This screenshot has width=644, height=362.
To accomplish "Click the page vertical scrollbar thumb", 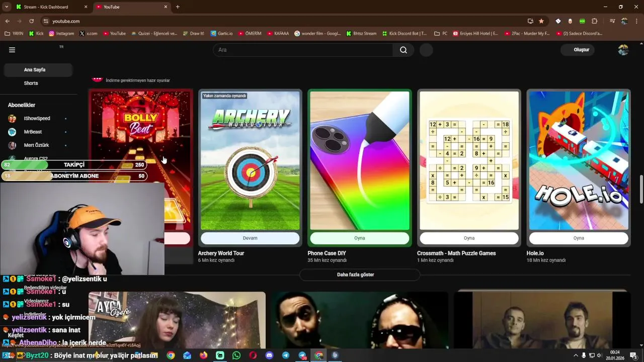I will 641,190.
